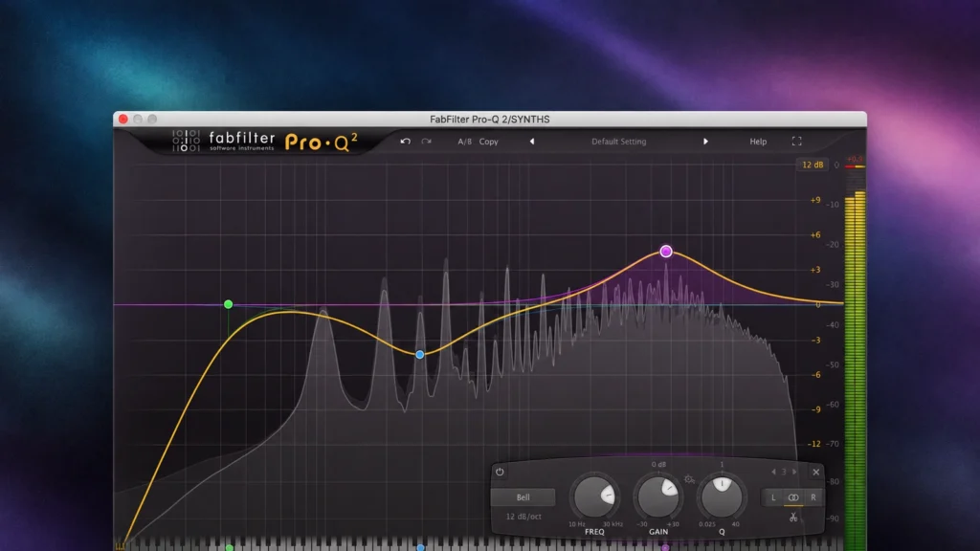
Task: Close the FabFilter Pro-Q 2 window
Action: 123,119
